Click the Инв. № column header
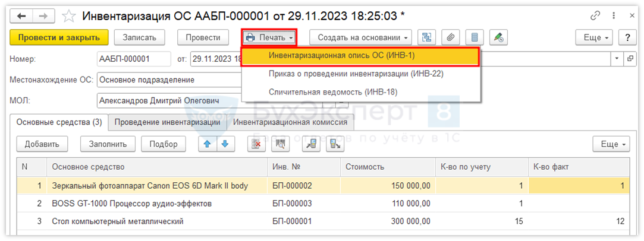This screenshot has width=644, height=241. (304, 167)
